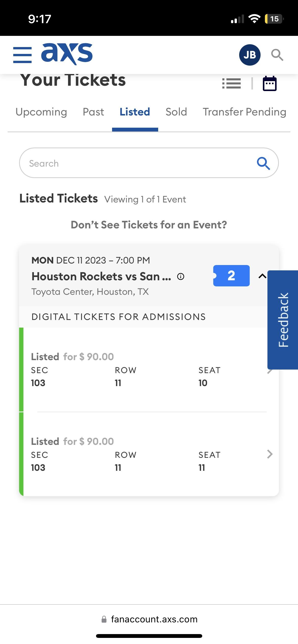Switch to the Past tab
Image resolution: width=298 pixels, height=644 pixels.
(93, 112)
